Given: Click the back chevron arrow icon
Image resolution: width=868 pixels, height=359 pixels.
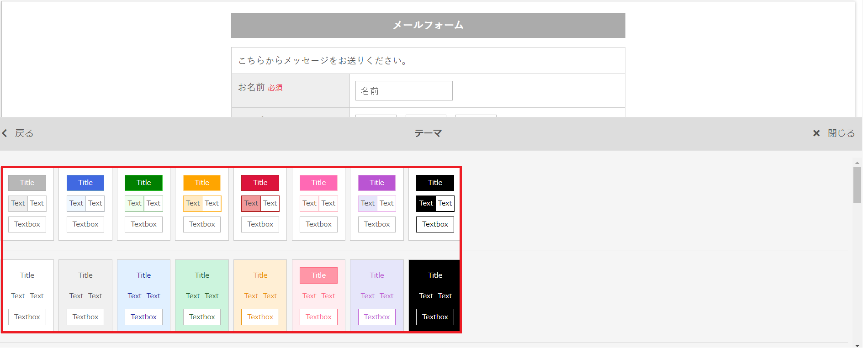Looking at the screenshot, I should 5,133.
